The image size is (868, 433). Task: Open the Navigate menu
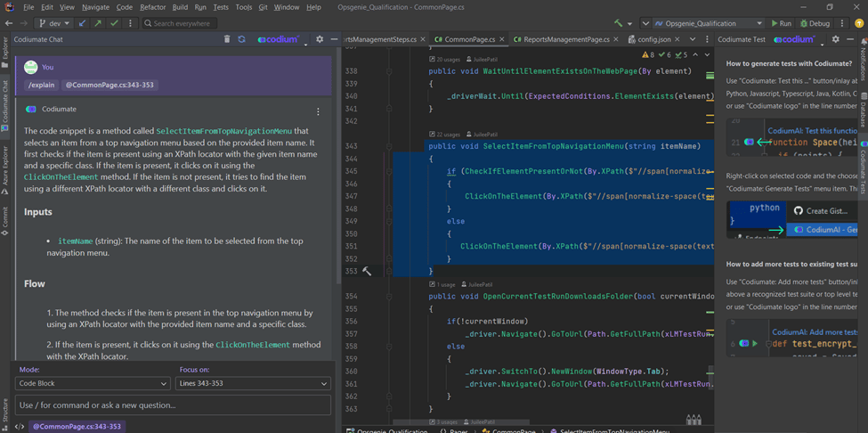(95, 7)
